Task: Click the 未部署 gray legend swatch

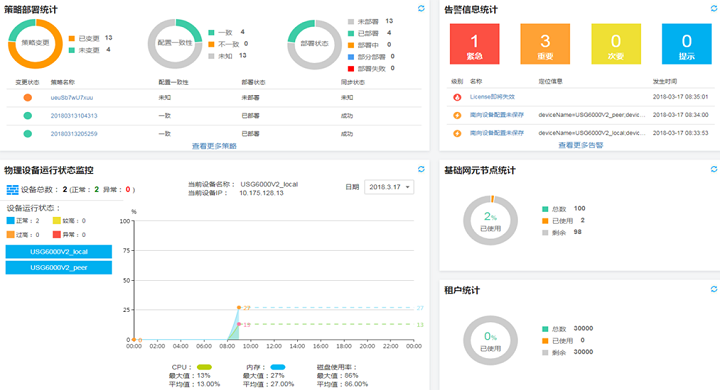Action: coord(351,22)
